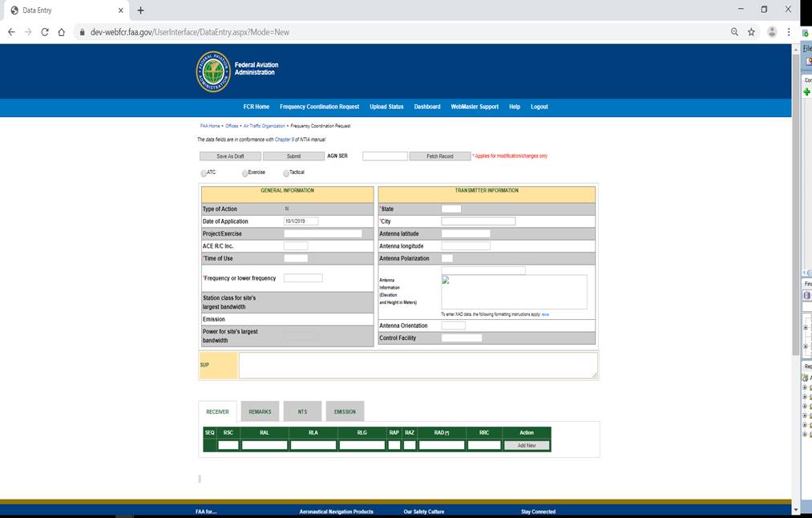This screenshot has width=812, height=518.
Task: Click Add New in receiver table
Action: click(x=526, y=445)
